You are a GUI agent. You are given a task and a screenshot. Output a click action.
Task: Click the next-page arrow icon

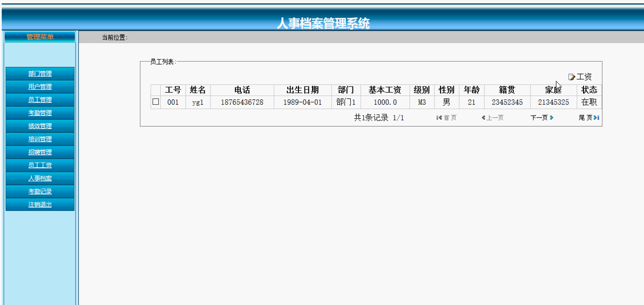tap(552, 118)
